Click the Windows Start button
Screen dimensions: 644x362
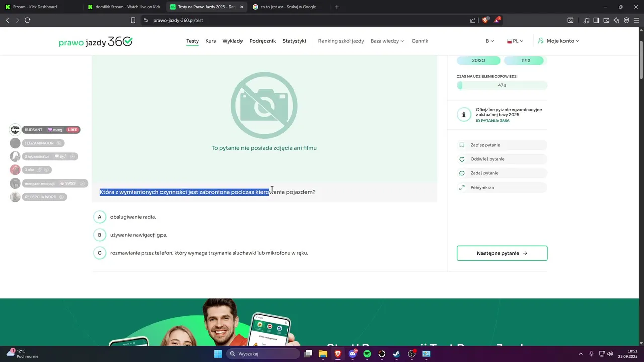[218, 354]
